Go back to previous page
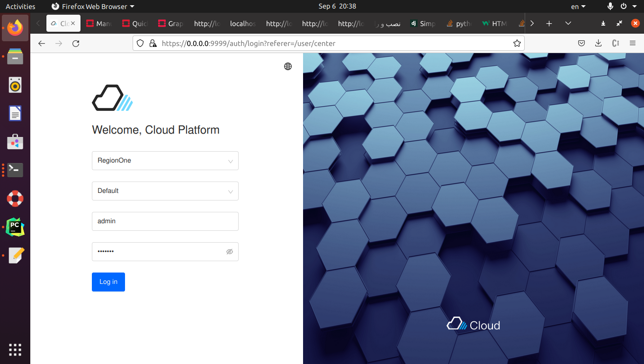This screenshot has width=644, height=364. pyautogui.click(x=42, y=44)
